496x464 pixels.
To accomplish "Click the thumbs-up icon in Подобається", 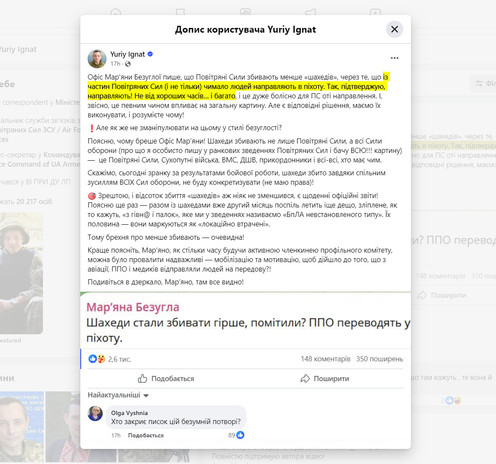I will coord(142,378).
